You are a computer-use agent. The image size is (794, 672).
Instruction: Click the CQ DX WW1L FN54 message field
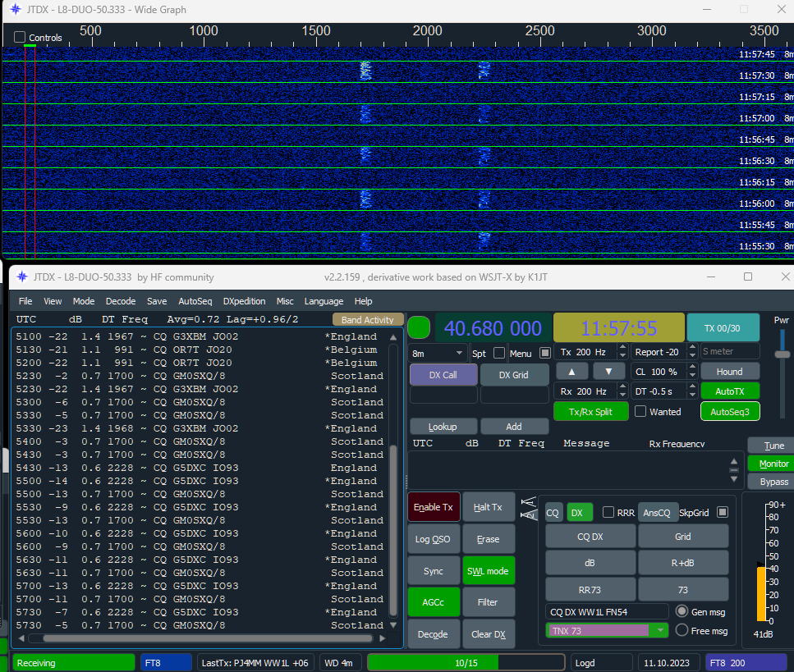[x=606, y=612]
